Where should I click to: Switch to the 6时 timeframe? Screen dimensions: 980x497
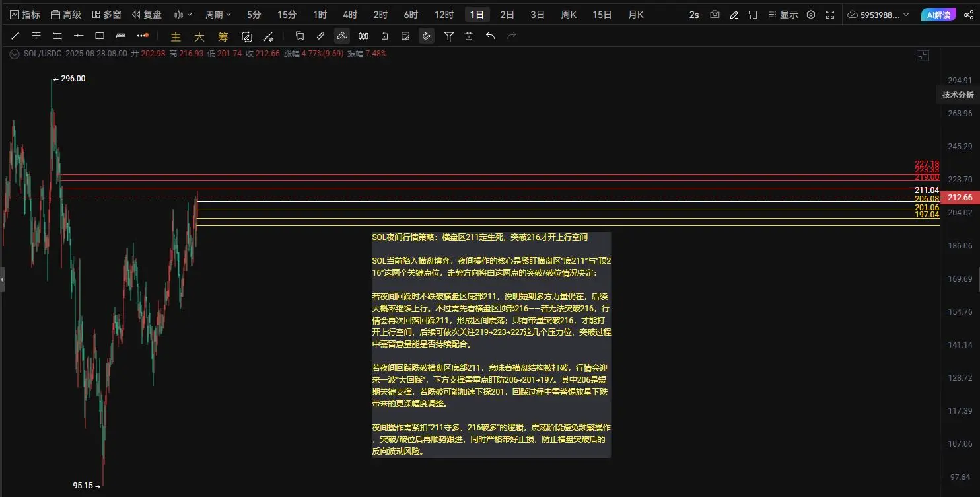coord(411,14)
